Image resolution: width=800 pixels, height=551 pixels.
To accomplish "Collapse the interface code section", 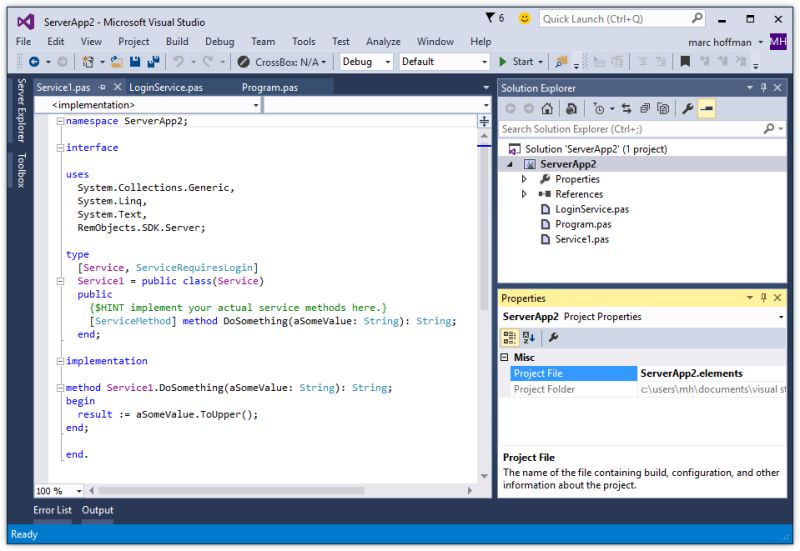I will (x=60, y=147).
